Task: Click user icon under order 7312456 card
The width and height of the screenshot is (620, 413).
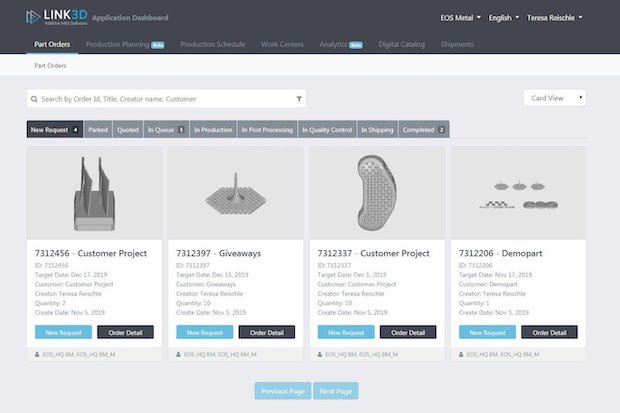Action: point(34,354)
